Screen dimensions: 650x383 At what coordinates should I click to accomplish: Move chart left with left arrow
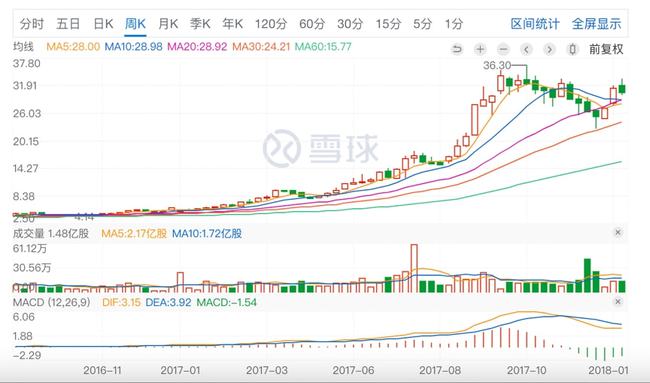526,49
